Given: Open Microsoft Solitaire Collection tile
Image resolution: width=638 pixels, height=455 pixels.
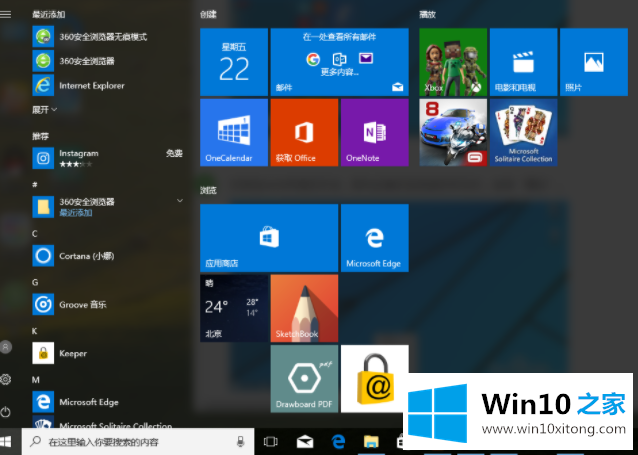Looking at the screenshot, I should [x=523, y=132].
